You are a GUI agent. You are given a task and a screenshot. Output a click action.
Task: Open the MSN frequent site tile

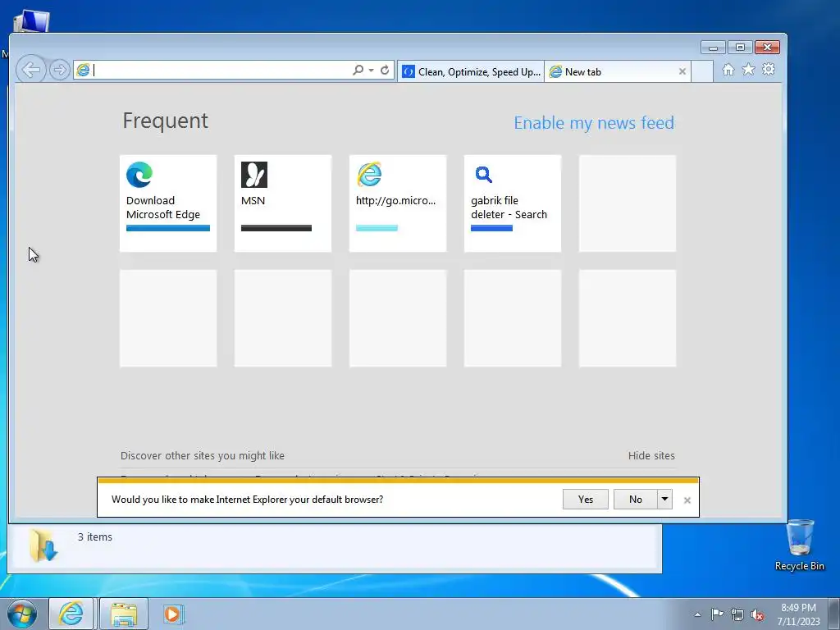coord(283,203)
